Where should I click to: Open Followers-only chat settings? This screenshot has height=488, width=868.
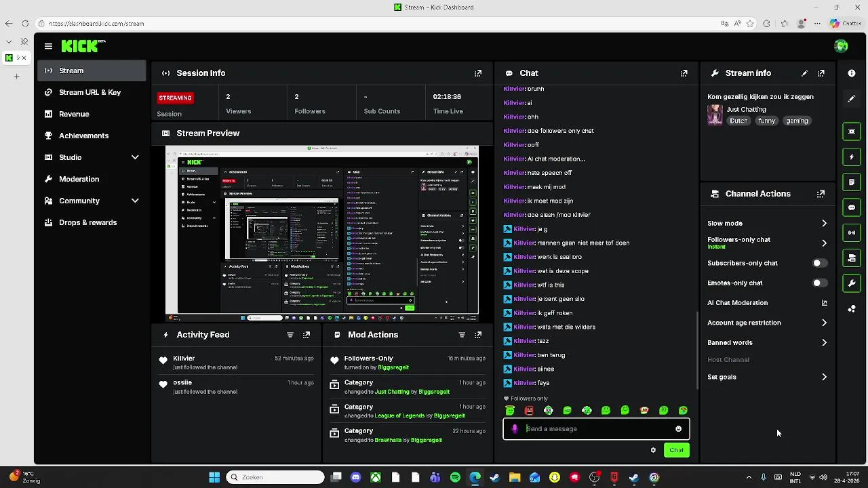[x=767, y=243]
